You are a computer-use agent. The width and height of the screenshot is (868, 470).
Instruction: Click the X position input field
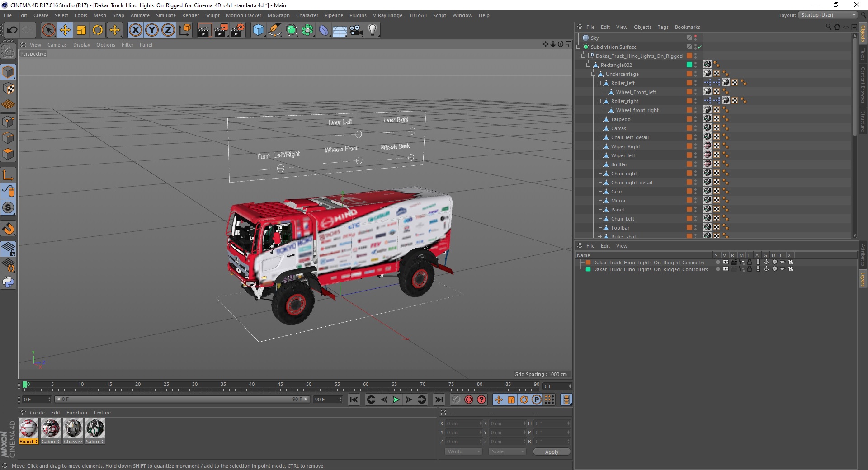pos(463,423)
